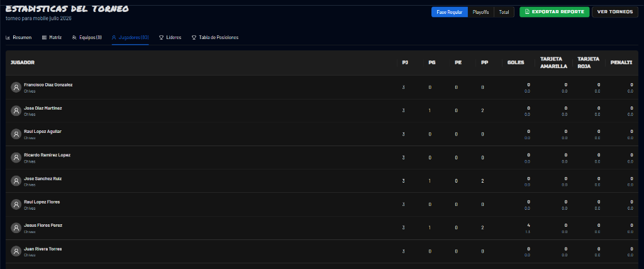Click Juan Rivera Torres's avatar icon
Image resolution: width=644 pixels, height=269 pixels.
tap(16, 251)
